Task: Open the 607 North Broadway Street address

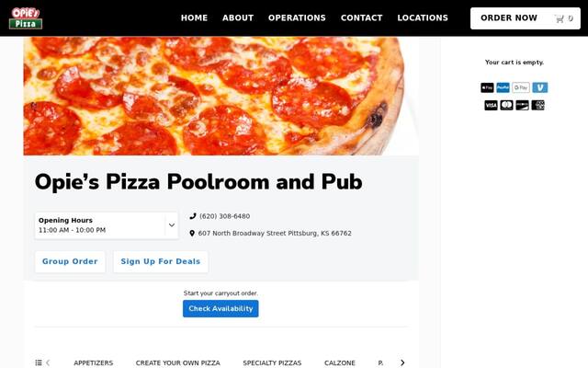Action: pyautogui.click(x=275, y=233)
